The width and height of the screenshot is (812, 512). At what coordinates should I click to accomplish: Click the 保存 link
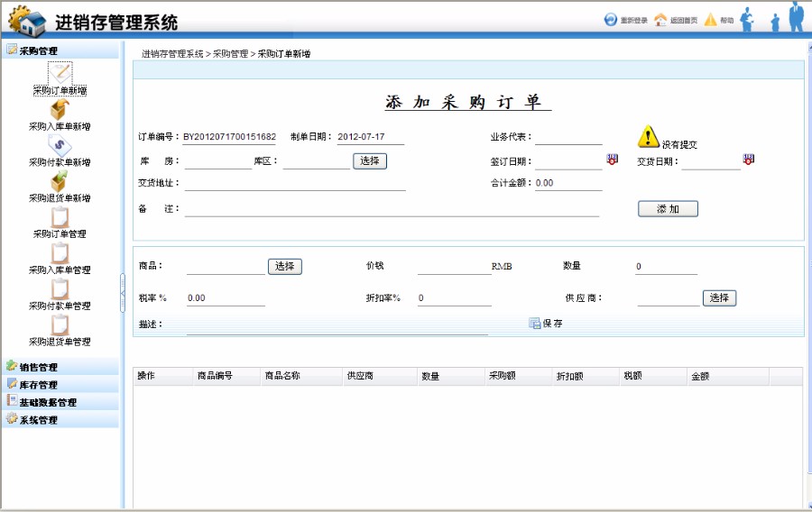(x=552, y=324)
